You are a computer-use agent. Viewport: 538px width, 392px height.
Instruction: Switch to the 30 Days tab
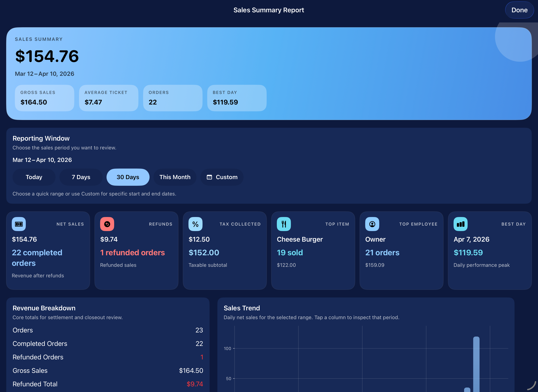click(x=128, y=177)
